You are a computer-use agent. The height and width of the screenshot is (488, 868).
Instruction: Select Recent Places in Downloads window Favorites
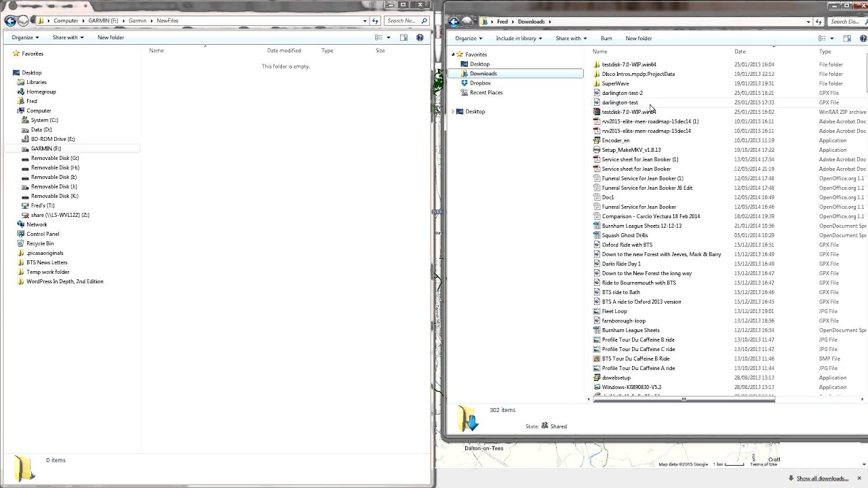coord(486,92)
